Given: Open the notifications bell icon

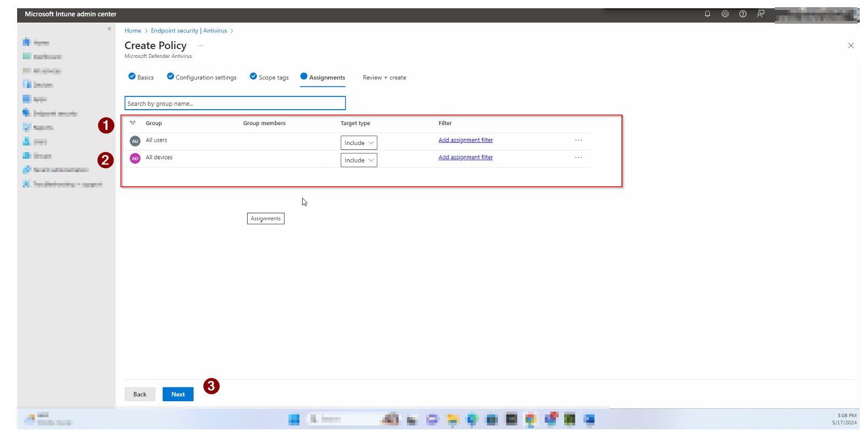Looking at the screenshot, I should click(708, 14).
